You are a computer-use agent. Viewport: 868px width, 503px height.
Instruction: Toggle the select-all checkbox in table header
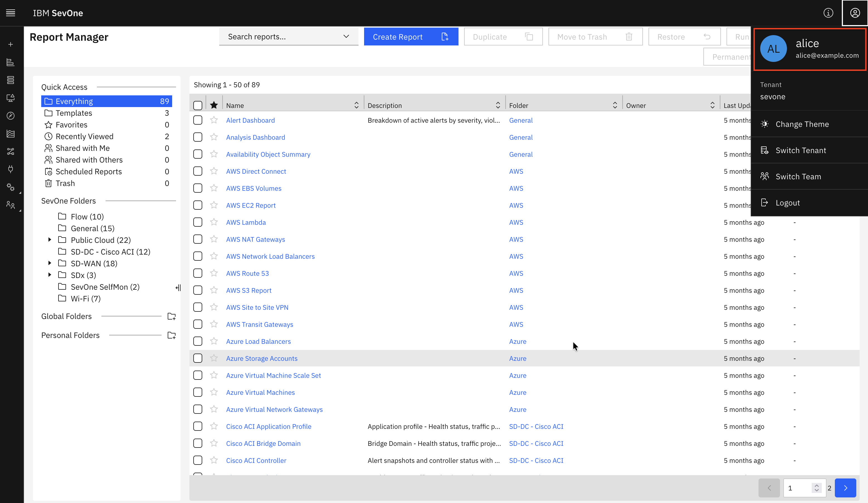[x=198, y=105]
